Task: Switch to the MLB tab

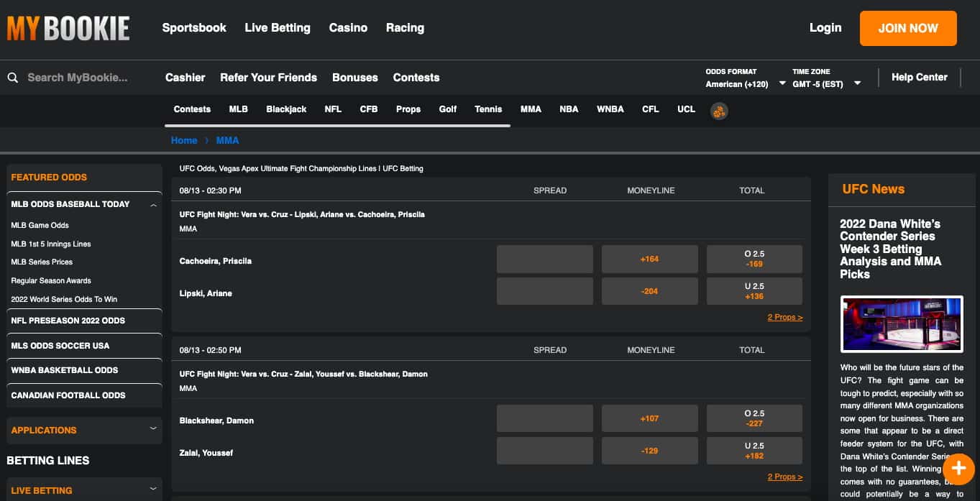Action: pos(239,109)
